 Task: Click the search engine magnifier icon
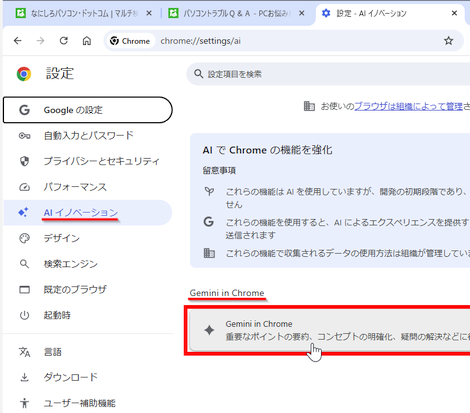[24, 264]
